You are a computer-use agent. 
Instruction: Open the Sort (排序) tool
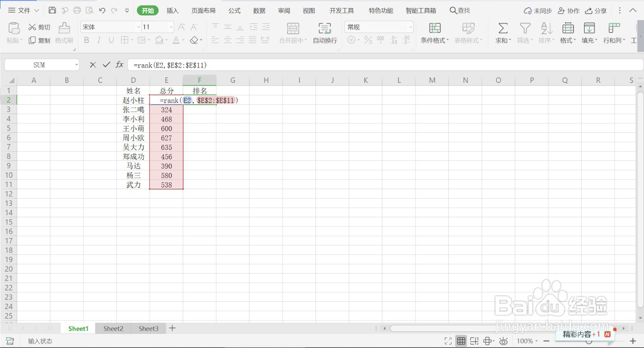point(546,33)
